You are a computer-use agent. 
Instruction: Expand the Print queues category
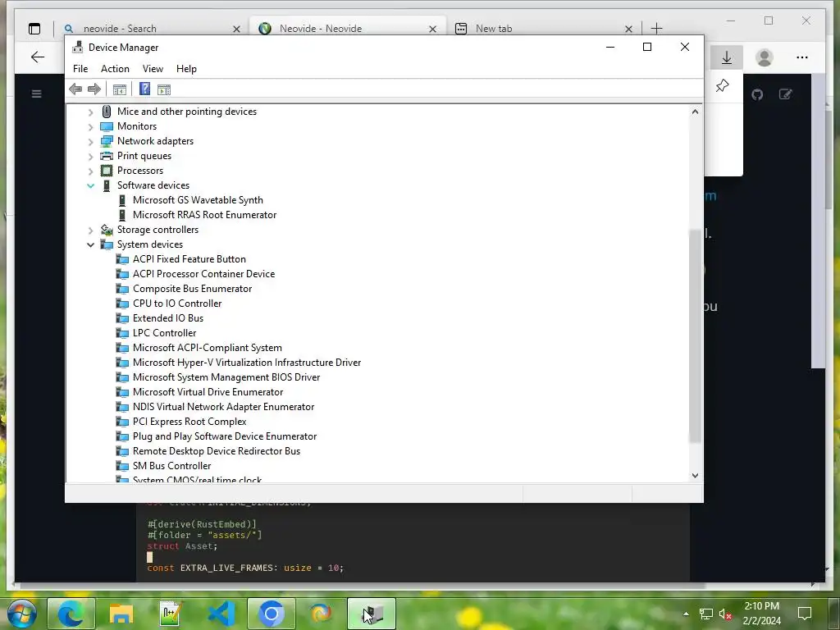click(x=90, y=157)
